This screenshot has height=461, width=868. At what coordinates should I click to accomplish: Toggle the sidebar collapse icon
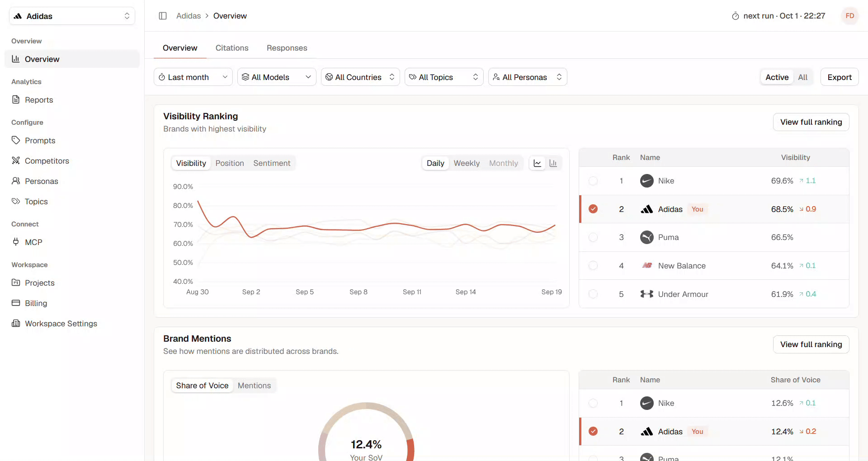163,16
